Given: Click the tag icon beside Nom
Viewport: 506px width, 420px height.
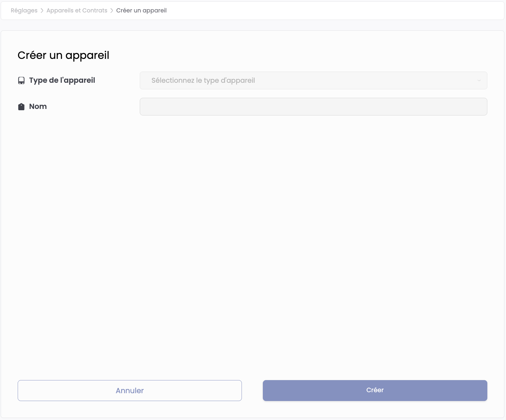Looking at the screenshot, I should (21, 107).
